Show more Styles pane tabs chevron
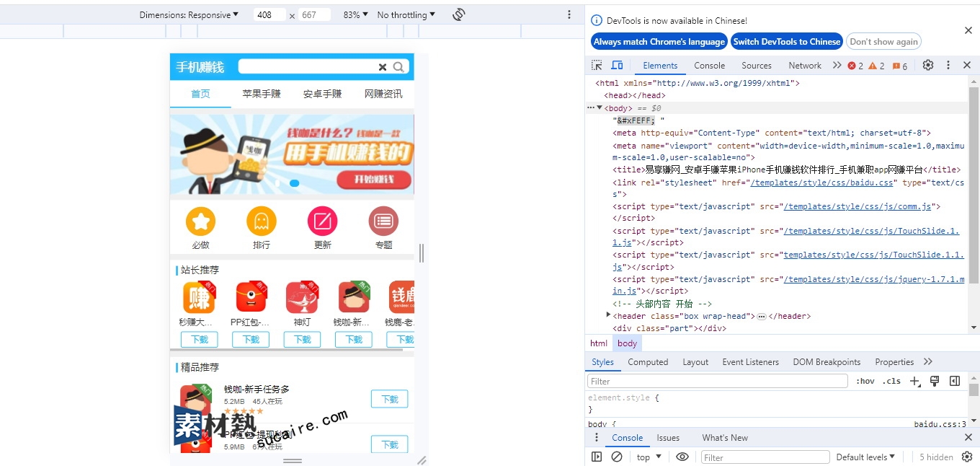Screen dimensions: 980x466 pos(927,362)
